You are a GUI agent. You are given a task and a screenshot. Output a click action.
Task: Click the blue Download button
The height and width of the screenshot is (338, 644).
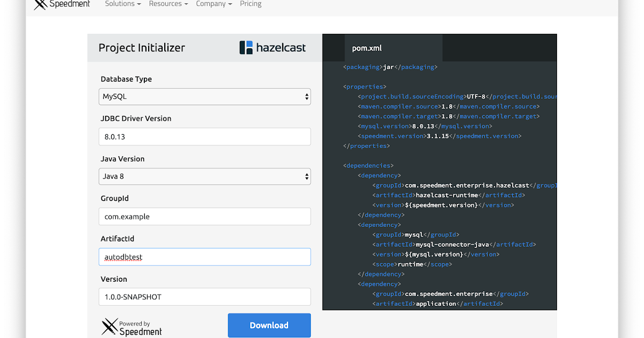pos(269,325)
